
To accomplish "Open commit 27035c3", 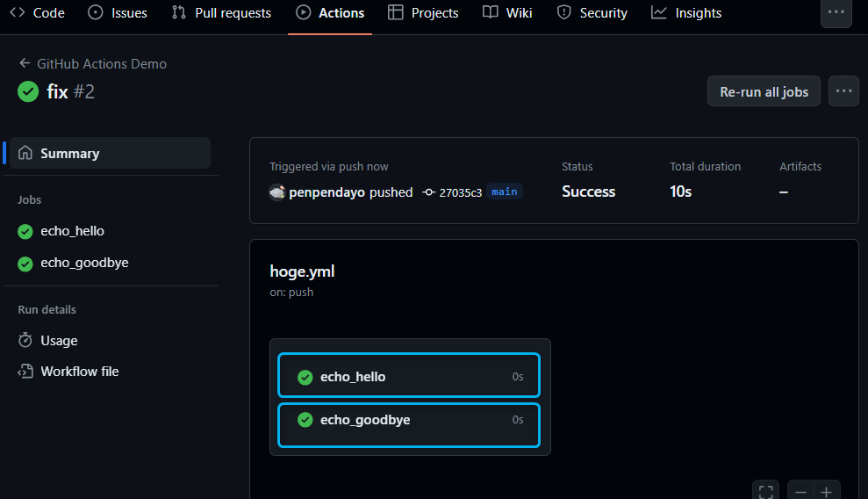I will [461, 192].
